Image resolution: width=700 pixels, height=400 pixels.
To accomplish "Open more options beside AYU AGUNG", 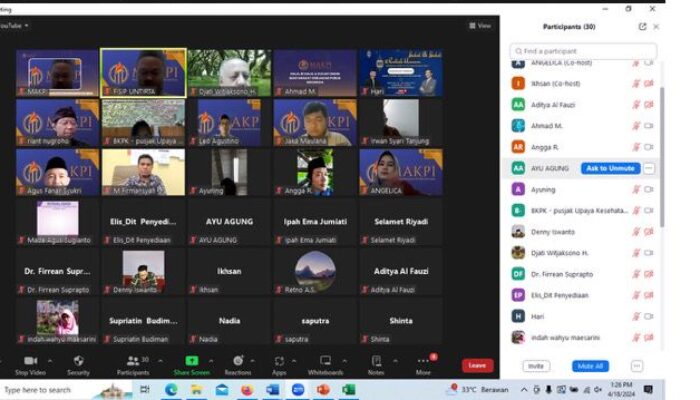I will tap(649, 168).
